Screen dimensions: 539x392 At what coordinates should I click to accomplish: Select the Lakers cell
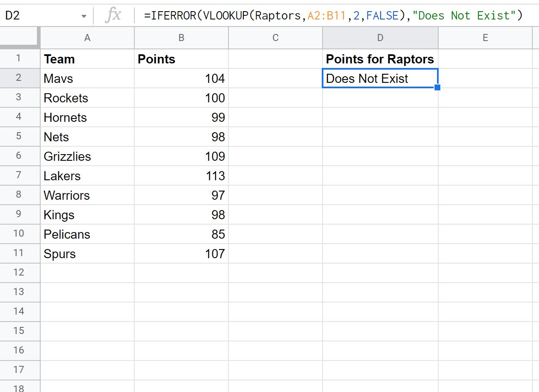(x=87, y=176)
